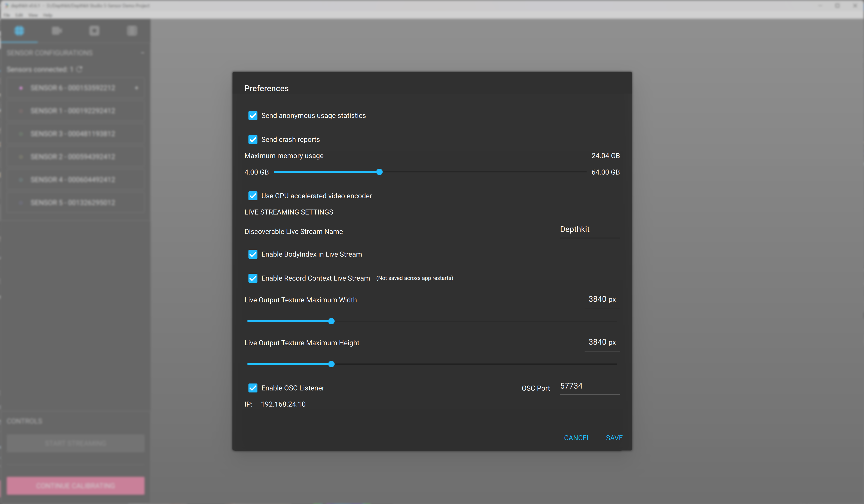This screenshot has height=504, width=864.
Task: Click the Live Output Texture Maximum Width slider handle
Action: (331, 321)
